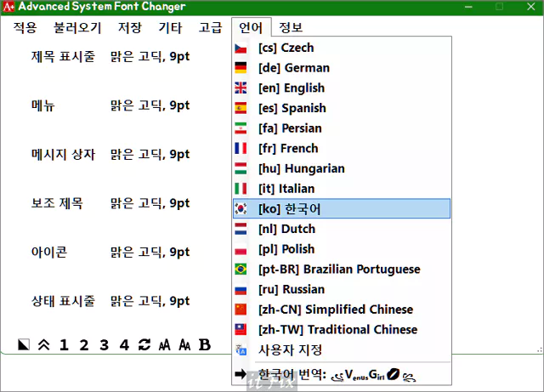The image size is (544, 392).
Task: Click the 아이콘 label
Action: [x=49, y=252]
